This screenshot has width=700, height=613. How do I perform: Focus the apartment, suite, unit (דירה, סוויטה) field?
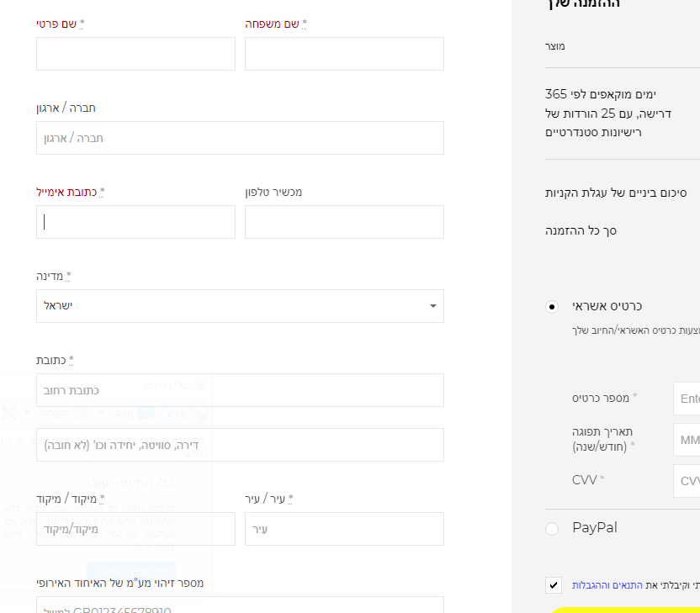tap(240, 445)
